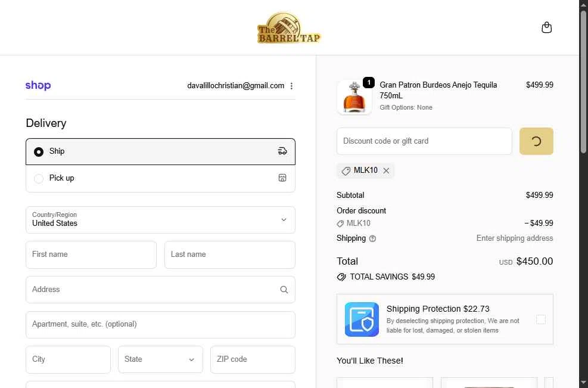
Task: Click the Shipping Protection $22.73 label
Action: click(x=438, y=309)
